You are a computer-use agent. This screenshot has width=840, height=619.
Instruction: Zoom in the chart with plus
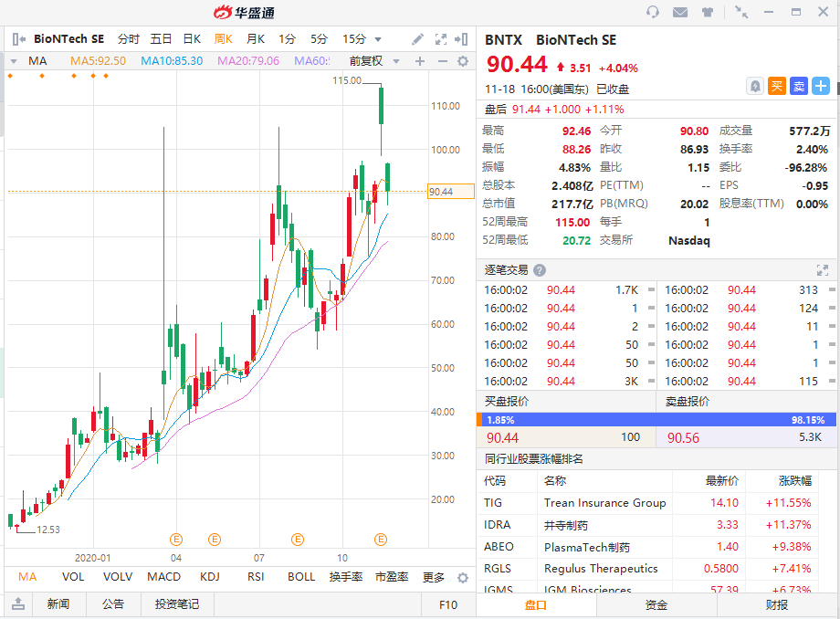420,61
